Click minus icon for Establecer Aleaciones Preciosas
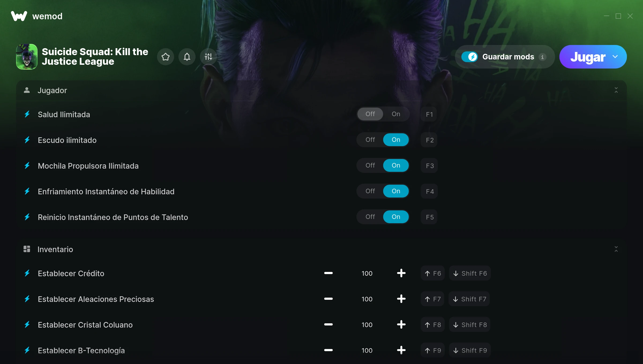Image resolution: width=643 pixels, height=364 pixels. coord(328,299)
